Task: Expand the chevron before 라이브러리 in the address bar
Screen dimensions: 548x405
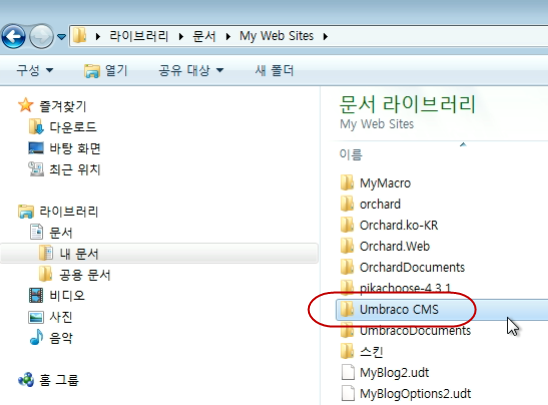Action: (x=98, y=36)
